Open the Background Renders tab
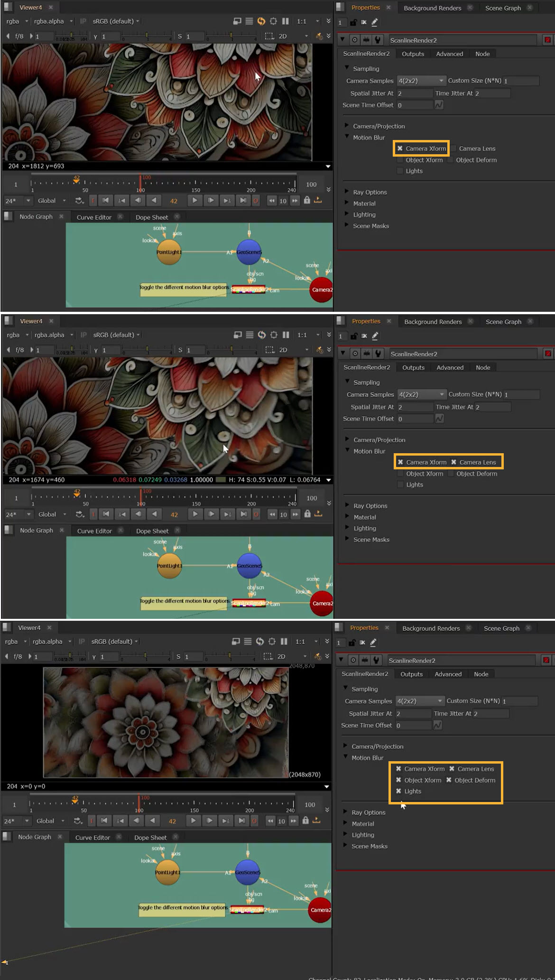This screenshot has width=555, height=980. click(x=432, y=8)
